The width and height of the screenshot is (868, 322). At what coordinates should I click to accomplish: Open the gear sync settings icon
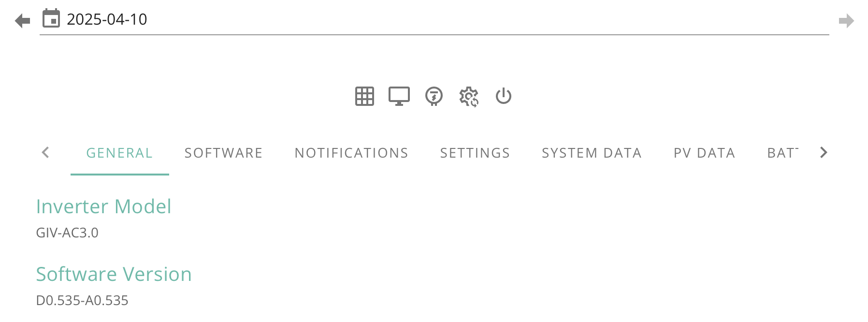(469, 97)
